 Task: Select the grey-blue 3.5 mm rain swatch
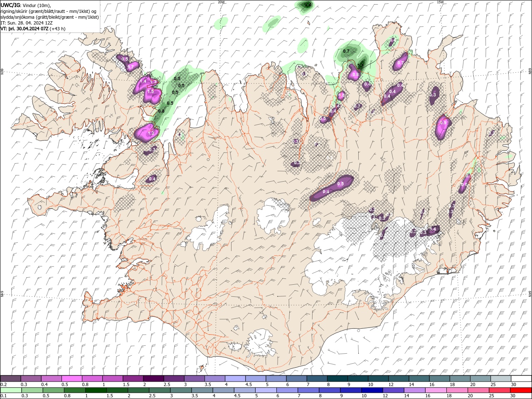click(202, 390)
